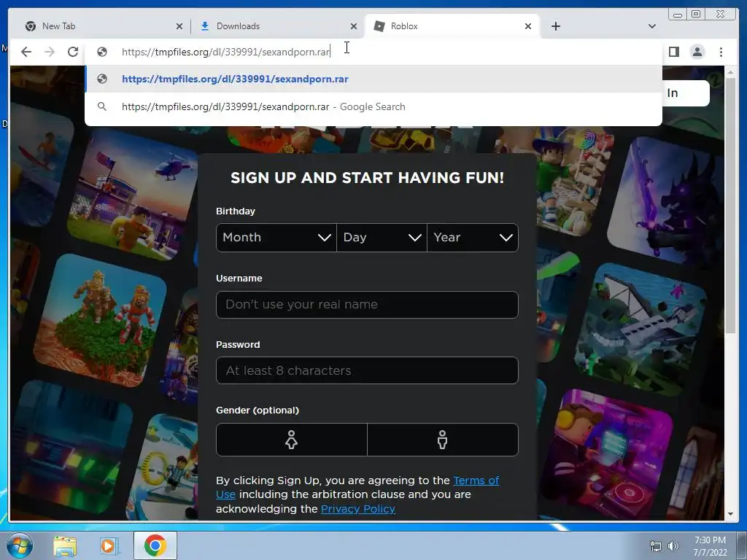
Task: Select the Roblox tab
Action: click(452, 26)
